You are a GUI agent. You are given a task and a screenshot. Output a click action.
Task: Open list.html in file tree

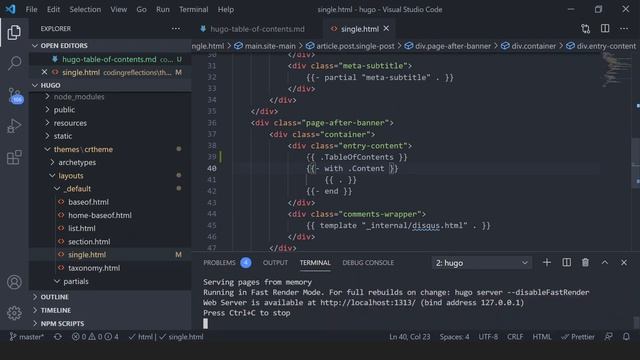(82, 228)
